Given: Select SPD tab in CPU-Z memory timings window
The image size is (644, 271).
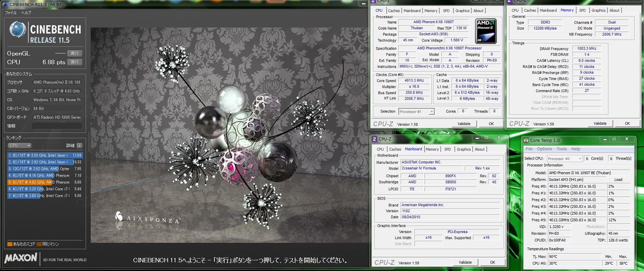Looking at the screenshot, I should pyautogui.click(x=582, y=10).
